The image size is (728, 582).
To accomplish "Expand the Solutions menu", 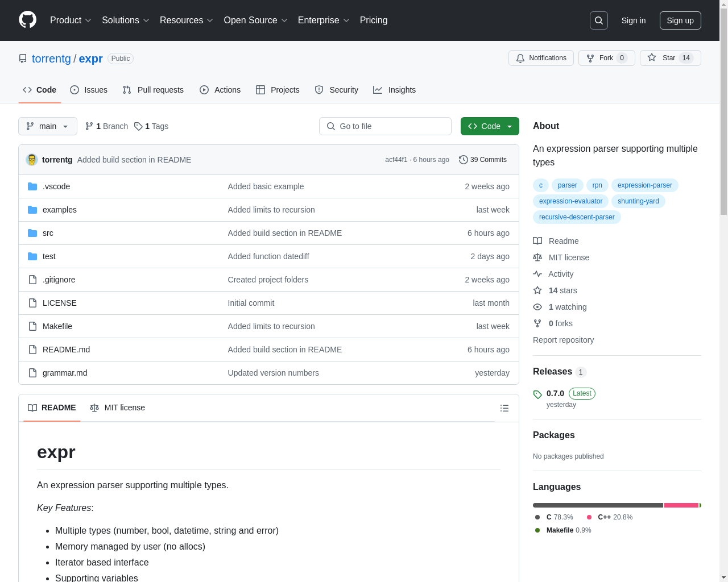I will [x=126, y=20].
